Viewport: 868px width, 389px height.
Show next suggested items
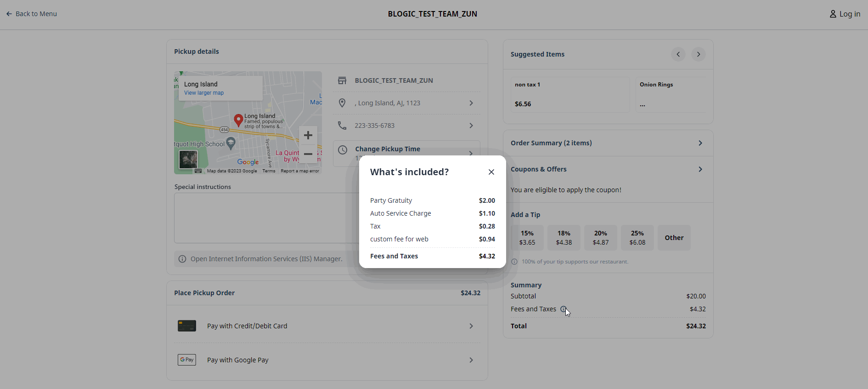pyautogui.click(x=698, y=54)
